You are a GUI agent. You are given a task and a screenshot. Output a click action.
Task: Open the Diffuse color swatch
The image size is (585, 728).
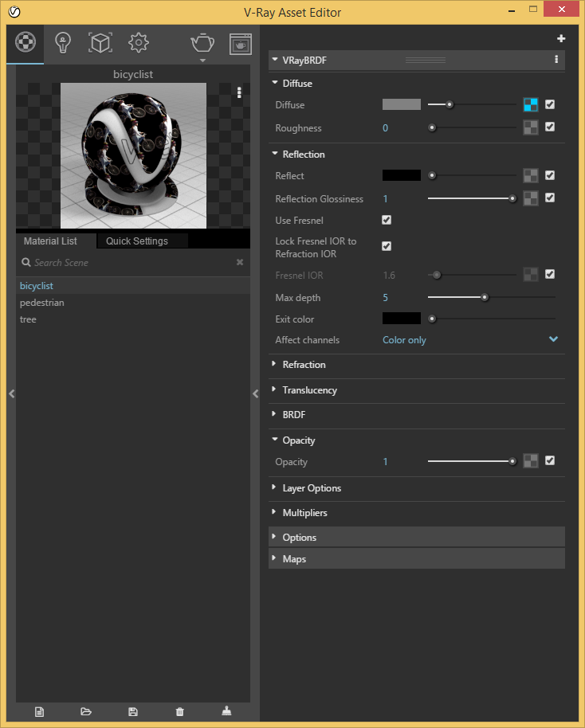click(402, 104)
